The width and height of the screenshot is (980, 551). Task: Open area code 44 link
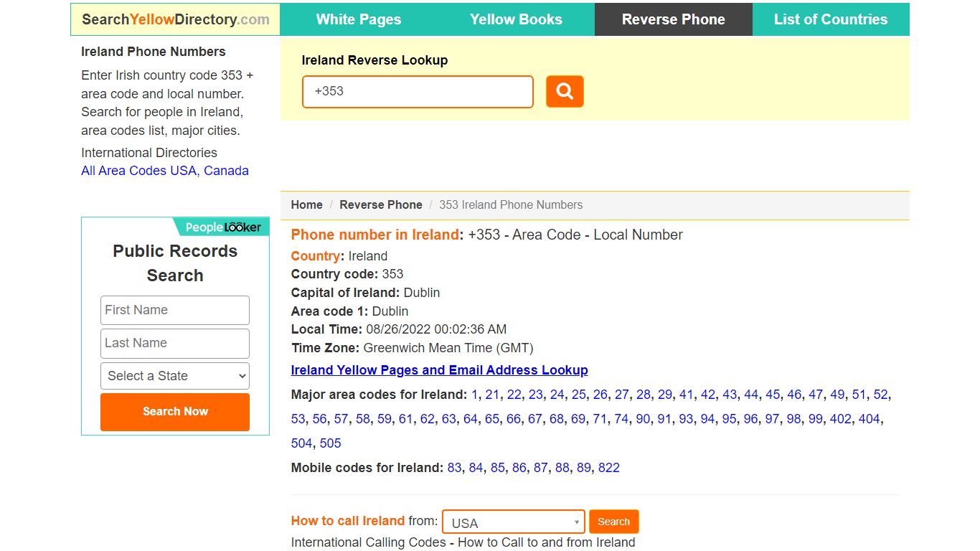(750, 395)
